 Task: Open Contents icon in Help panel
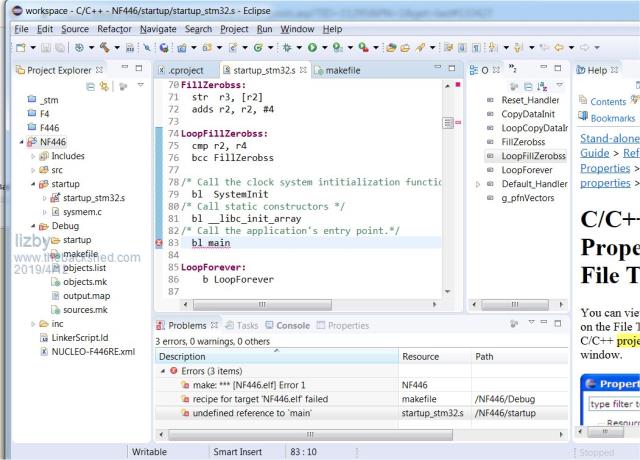tap(583, 101)
